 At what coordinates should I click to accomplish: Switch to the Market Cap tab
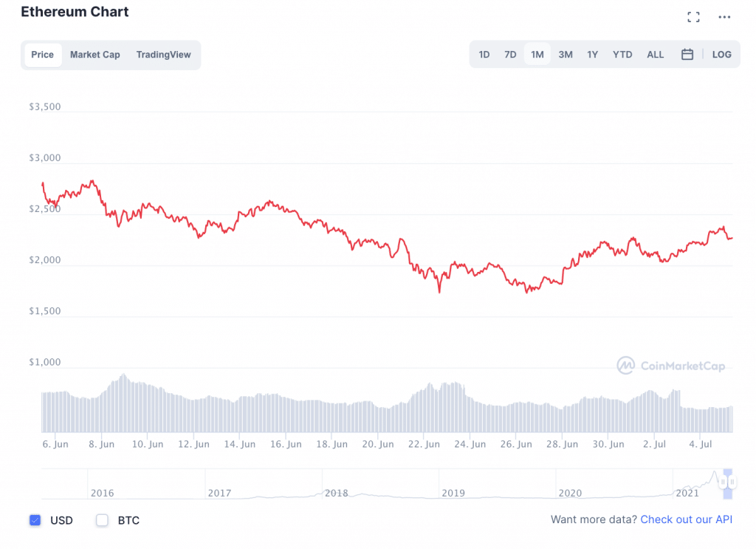(x=94, y=55)
